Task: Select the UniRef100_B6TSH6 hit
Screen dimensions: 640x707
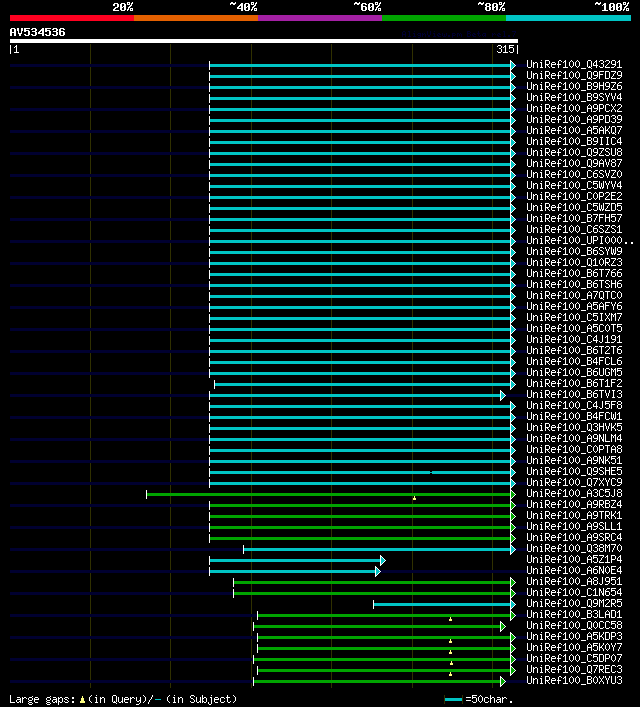Action: point(574,285)
